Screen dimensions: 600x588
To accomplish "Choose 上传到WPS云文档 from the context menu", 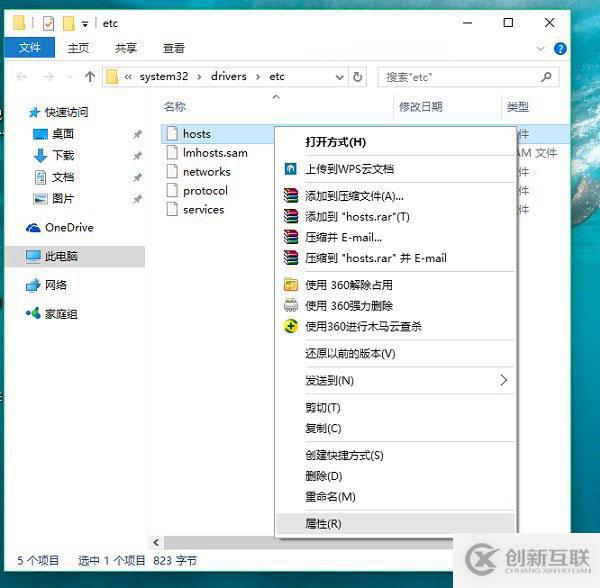I will coord(396,169).
